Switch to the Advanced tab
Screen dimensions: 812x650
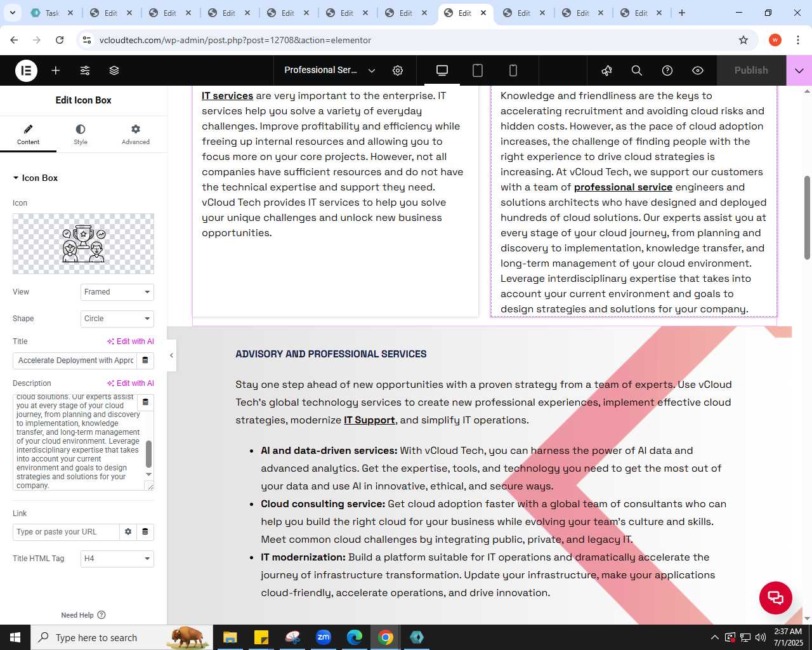coord(136,134)
